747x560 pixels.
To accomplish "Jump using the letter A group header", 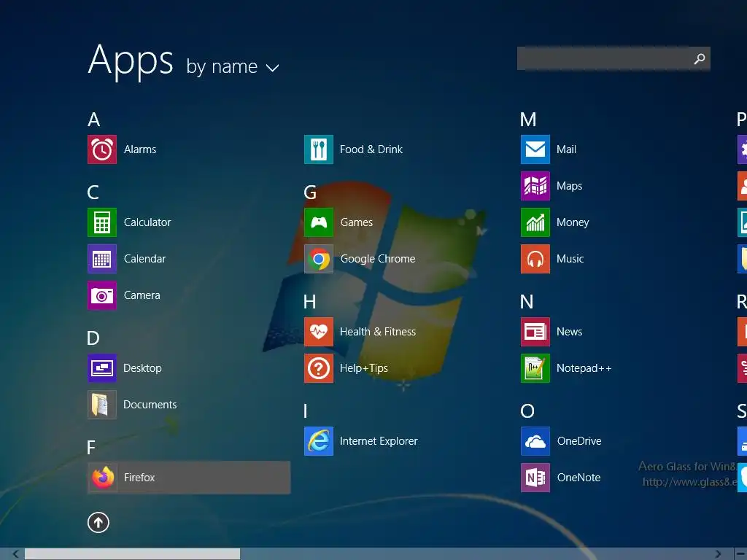I will pos(94,120).
